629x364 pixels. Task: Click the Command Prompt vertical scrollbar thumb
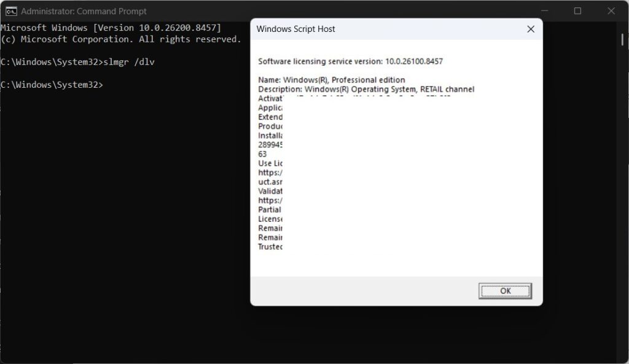point(622,39)
